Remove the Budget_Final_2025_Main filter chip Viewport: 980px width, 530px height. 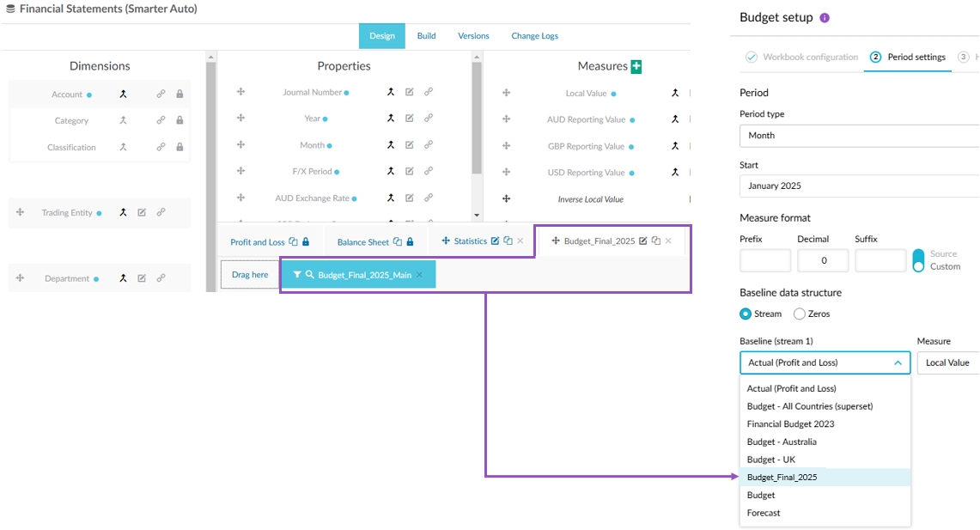tap(419, 275)
